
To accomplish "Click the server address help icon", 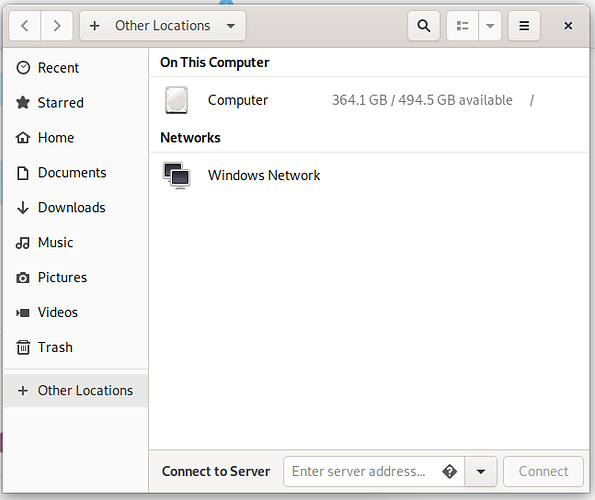I will (x=450, y=472).
